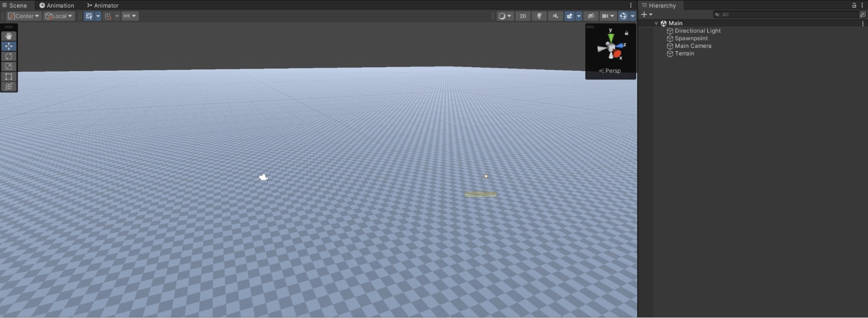Toggle grid snapping button
The width and height of the screenshot is (868, 318).
pyautogui.click(x=108, y=16)
